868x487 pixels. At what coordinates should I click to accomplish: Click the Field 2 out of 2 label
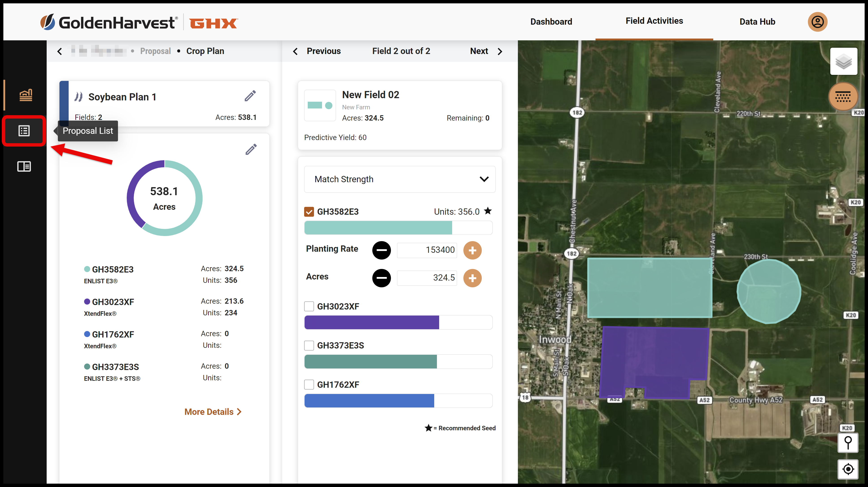[x=401, y=51]
